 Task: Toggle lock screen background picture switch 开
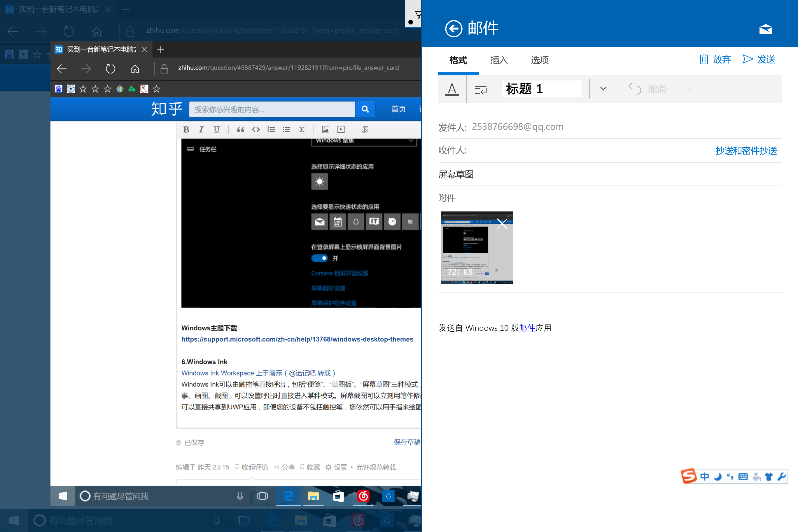coord(319,258)
